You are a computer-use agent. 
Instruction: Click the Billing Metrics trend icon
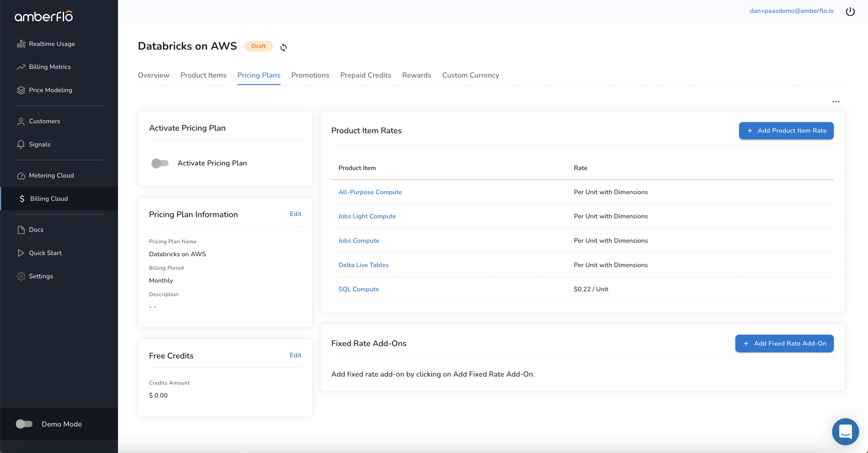pyautogui.click(x=21, y=67)
